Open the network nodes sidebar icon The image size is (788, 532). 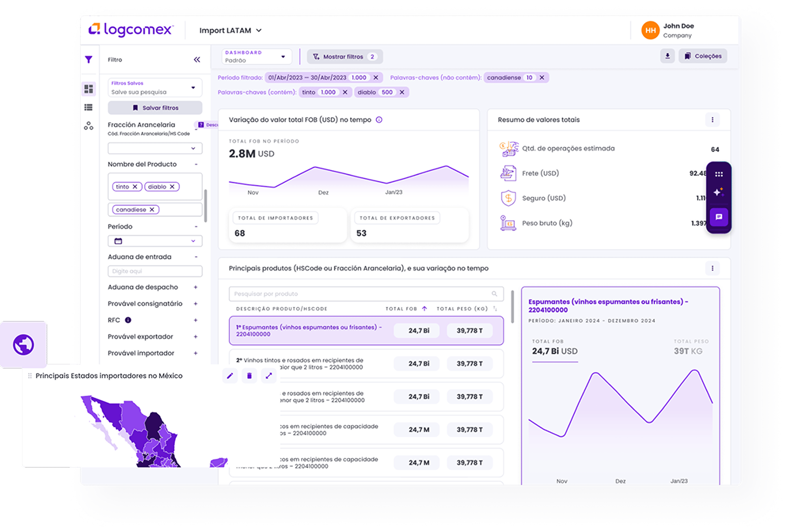[x=89, y=126]
